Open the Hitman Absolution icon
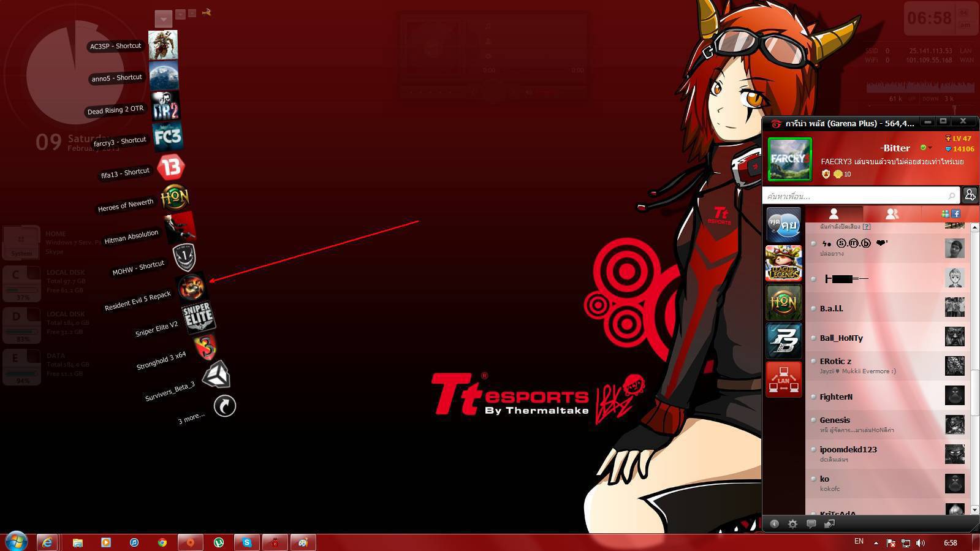Image resolution: width=980 pixels, height=551 pixels. pyautogui.click(x=180, y=227)
